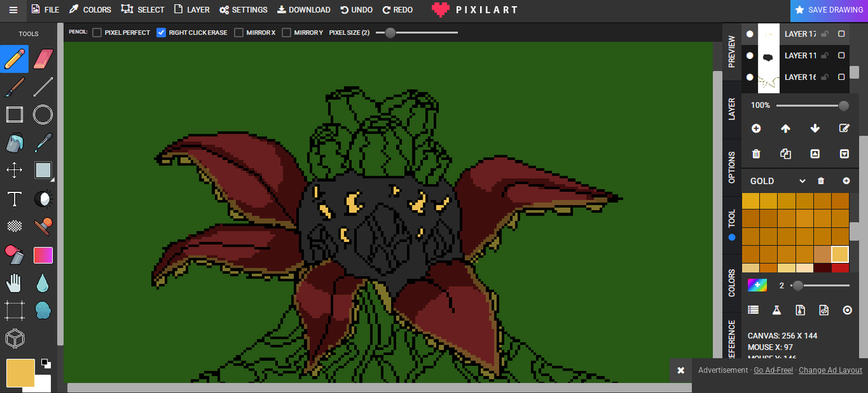This screenshot has width=868, height=393.
Task: Click the DOWNLOAD button
Action: coord(304,9)
